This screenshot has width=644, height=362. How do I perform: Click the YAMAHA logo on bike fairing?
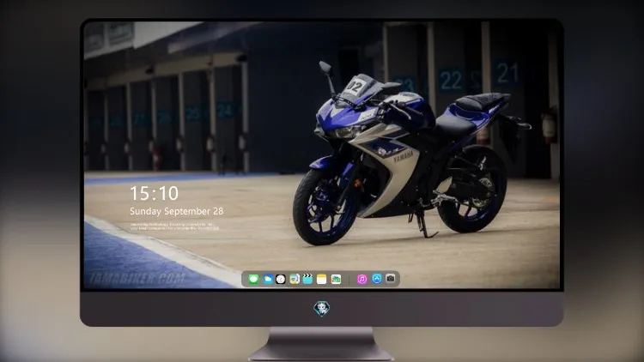coord(404,156)
